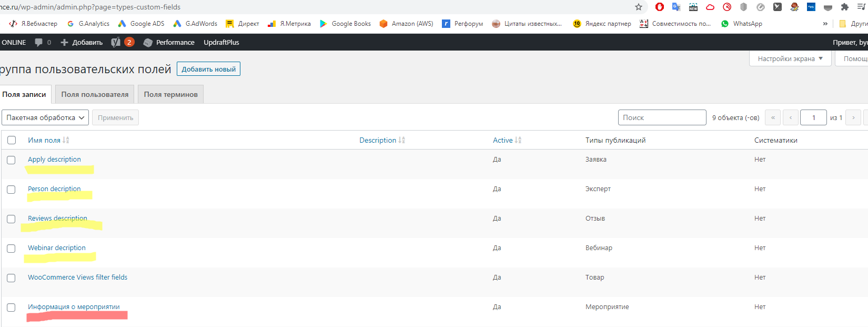The image size is (868, 327).
Task: Switch to the Поля терминов tab
Action: pyautogui.click(x=171, y=94)
